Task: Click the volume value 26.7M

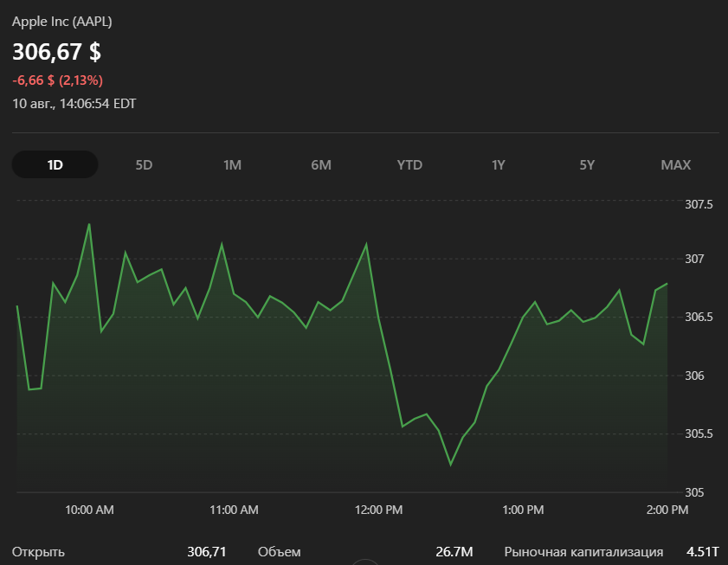Action: 454,551
